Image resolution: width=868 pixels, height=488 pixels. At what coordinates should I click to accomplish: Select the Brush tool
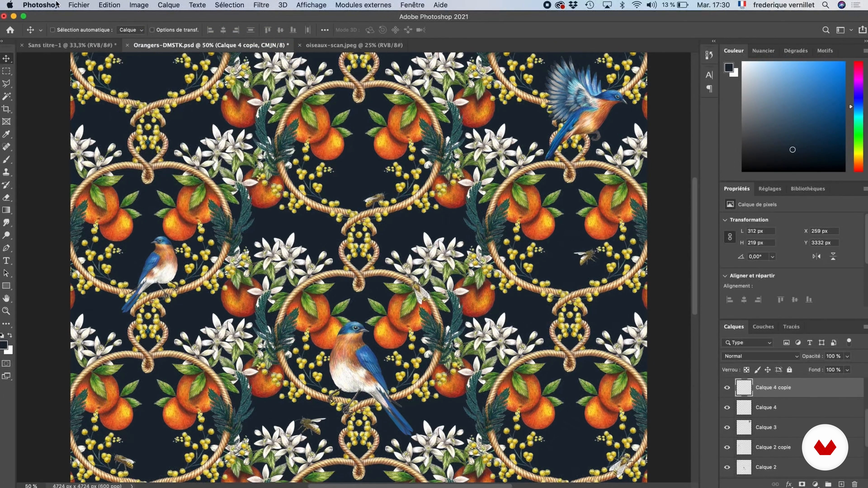point(6,159)
